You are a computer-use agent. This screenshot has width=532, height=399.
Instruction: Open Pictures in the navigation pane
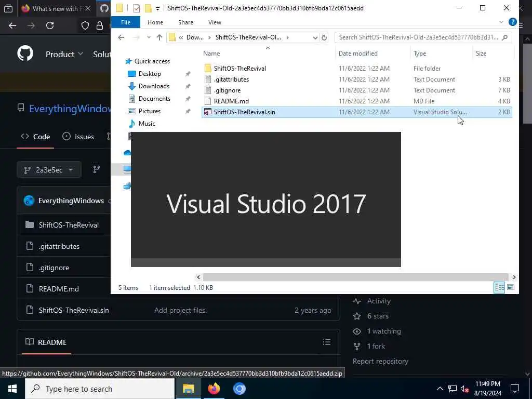point(149,111)
